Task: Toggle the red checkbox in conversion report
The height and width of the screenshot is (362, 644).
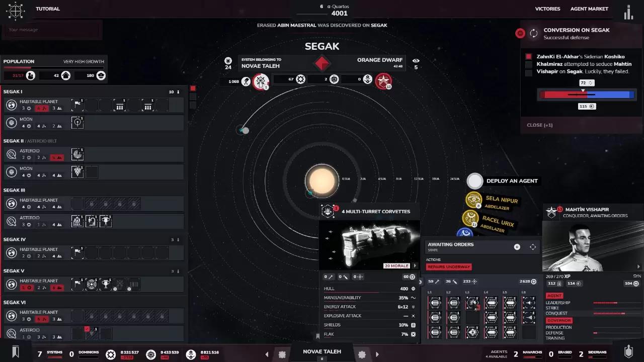Action: pyautogui.click(x=529, y=57)
